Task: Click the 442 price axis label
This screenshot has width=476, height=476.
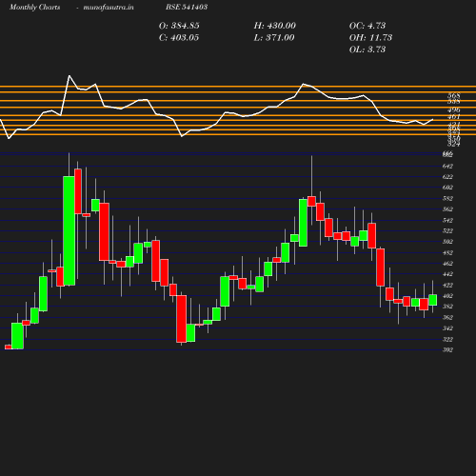Action: 447,274
